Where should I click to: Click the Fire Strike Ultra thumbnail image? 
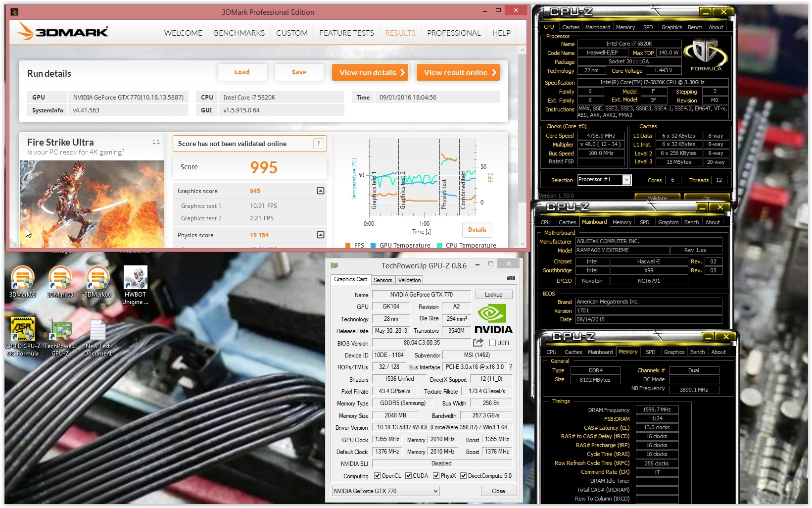92,204
